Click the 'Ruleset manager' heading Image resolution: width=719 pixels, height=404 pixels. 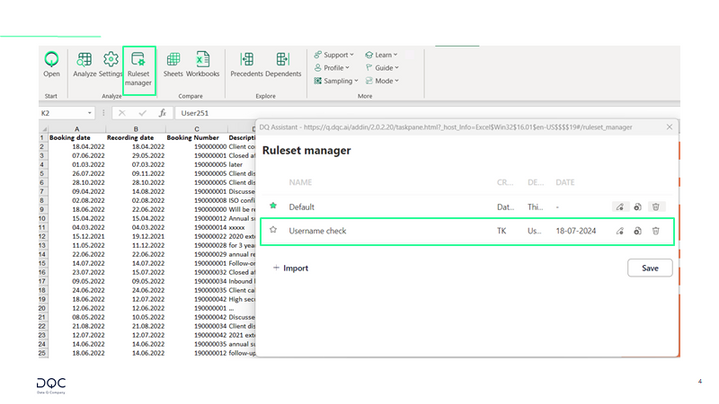[306, 150]
